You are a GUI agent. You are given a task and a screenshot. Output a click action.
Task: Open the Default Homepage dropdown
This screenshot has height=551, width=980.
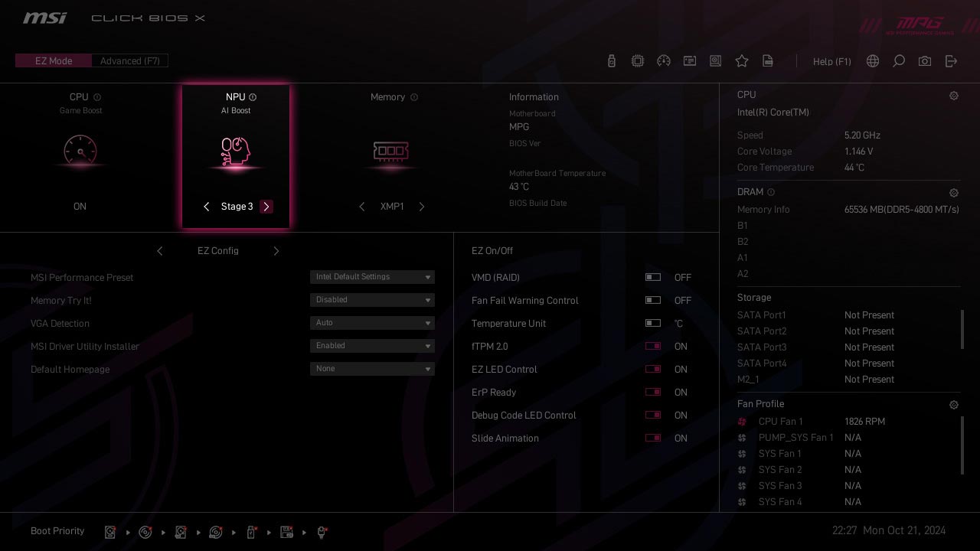coord(372,369)
